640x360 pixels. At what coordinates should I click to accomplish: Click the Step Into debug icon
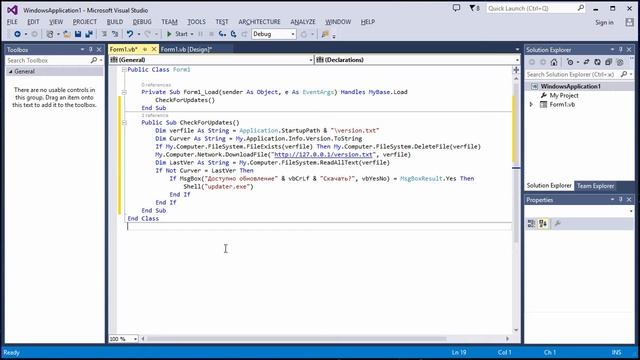coord(222,34)
